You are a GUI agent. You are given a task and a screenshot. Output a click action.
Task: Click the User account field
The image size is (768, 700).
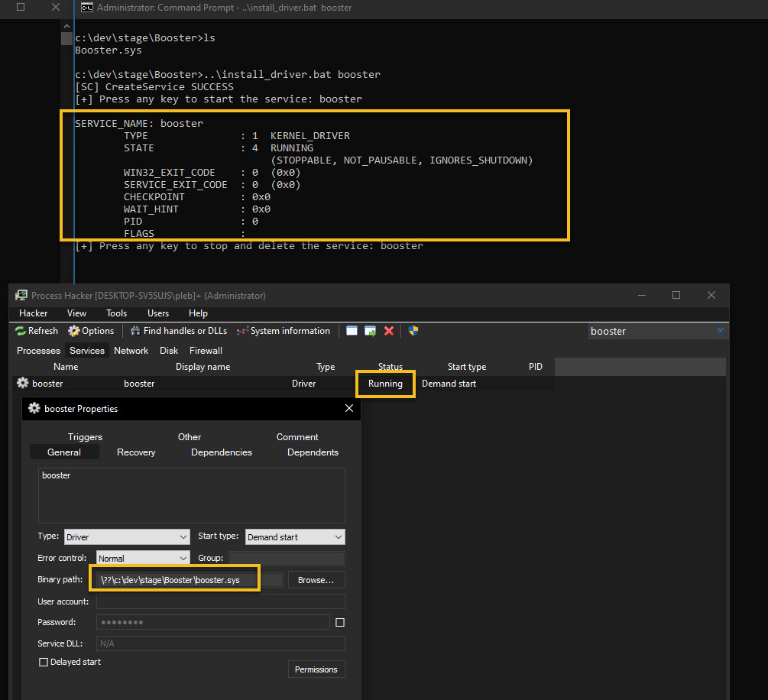[220, 601]
